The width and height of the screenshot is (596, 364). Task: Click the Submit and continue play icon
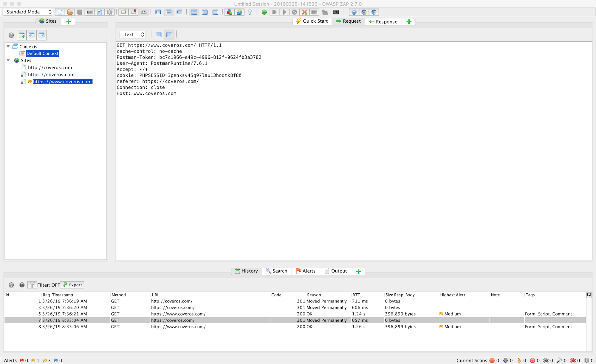[284, 12]
